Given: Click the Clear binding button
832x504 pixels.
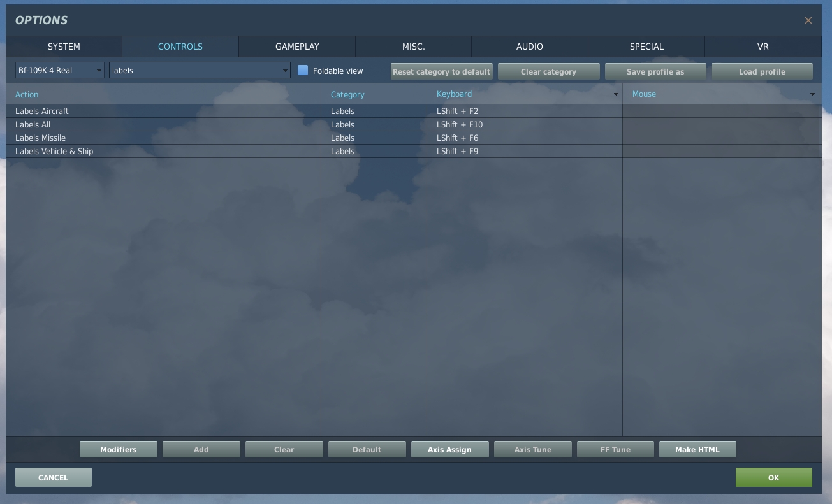Looking at the screenshot, I should tap(284, 449).
